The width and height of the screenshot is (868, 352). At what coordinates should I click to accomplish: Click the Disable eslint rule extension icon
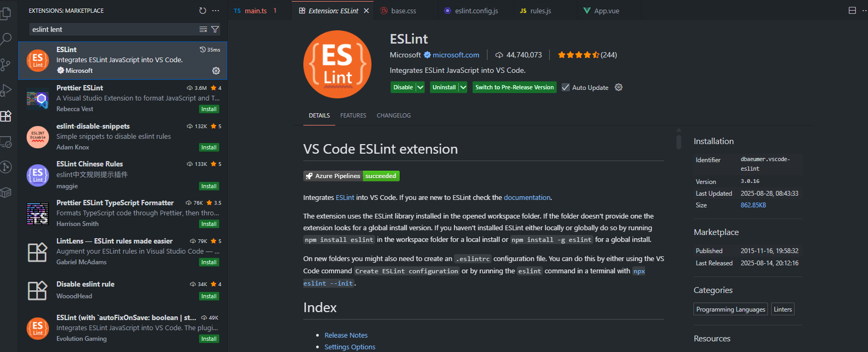pos(38,290)
